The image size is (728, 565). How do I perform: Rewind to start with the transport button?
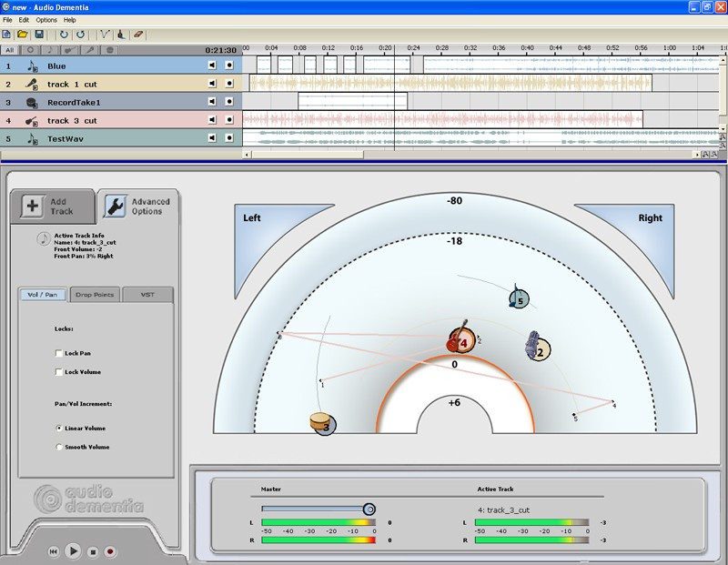(54, 551)
